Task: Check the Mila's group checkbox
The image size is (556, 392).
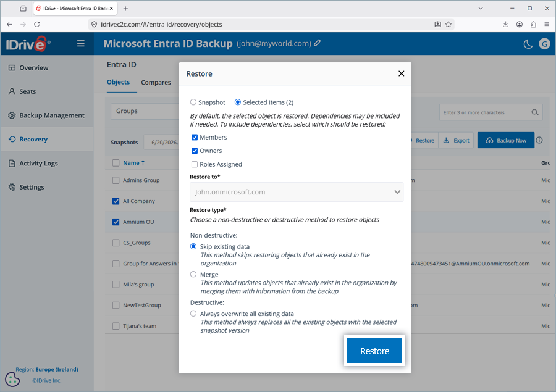Action: [x=116, y=284]
